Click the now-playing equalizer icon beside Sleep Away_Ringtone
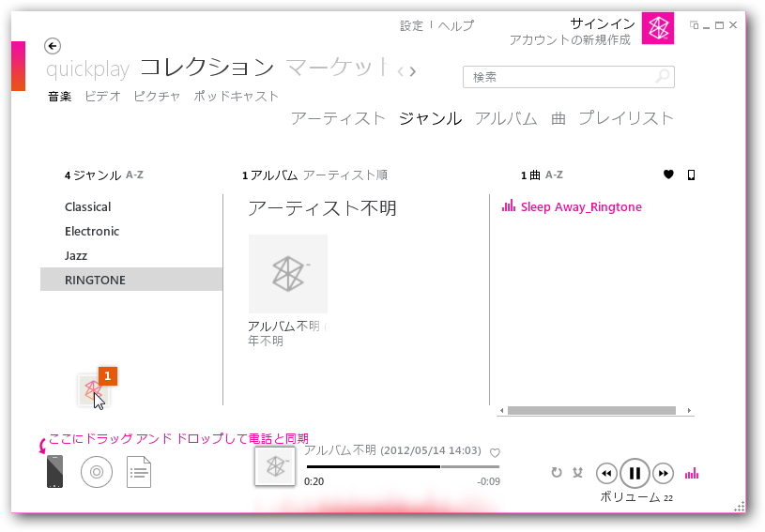 coord(509,205)
